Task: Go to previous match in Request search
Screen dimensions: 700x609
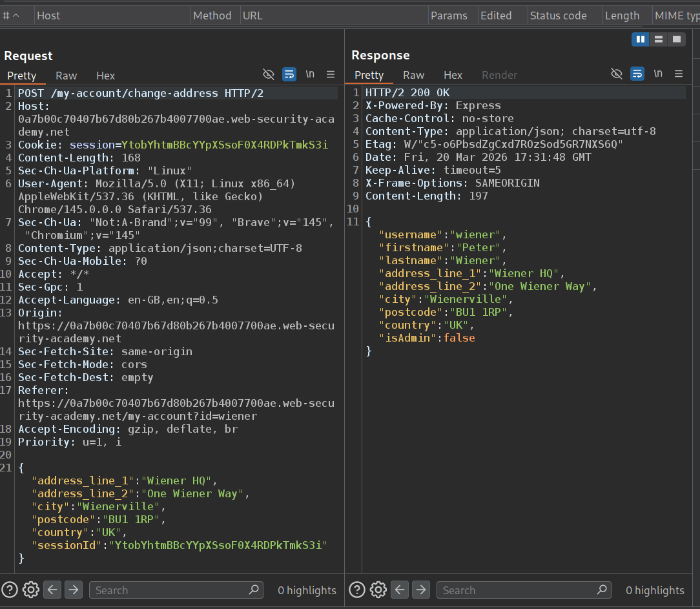Action: [52, 590]
